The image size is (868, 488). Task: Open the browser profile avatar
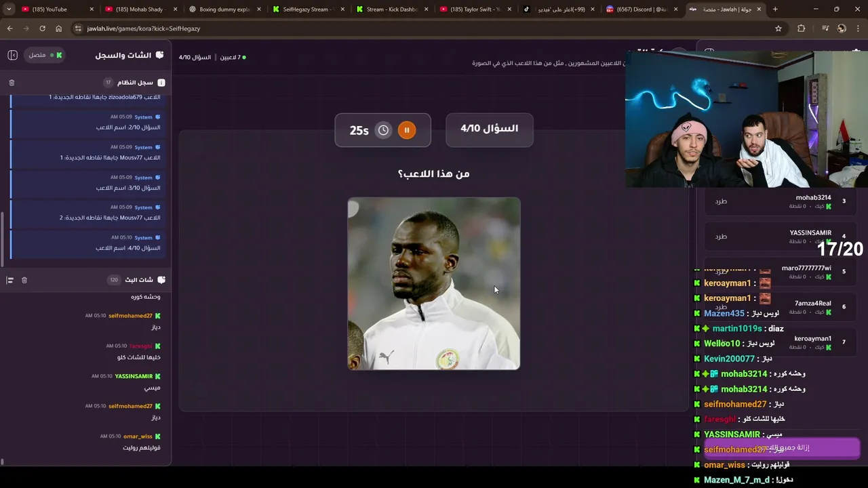coord(842,28)
